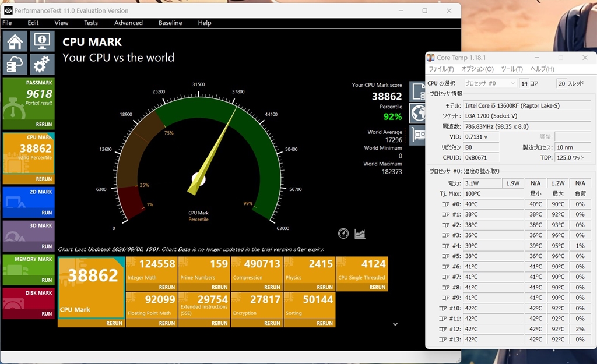Click the 0.7131 v VID value

[481, 136]
